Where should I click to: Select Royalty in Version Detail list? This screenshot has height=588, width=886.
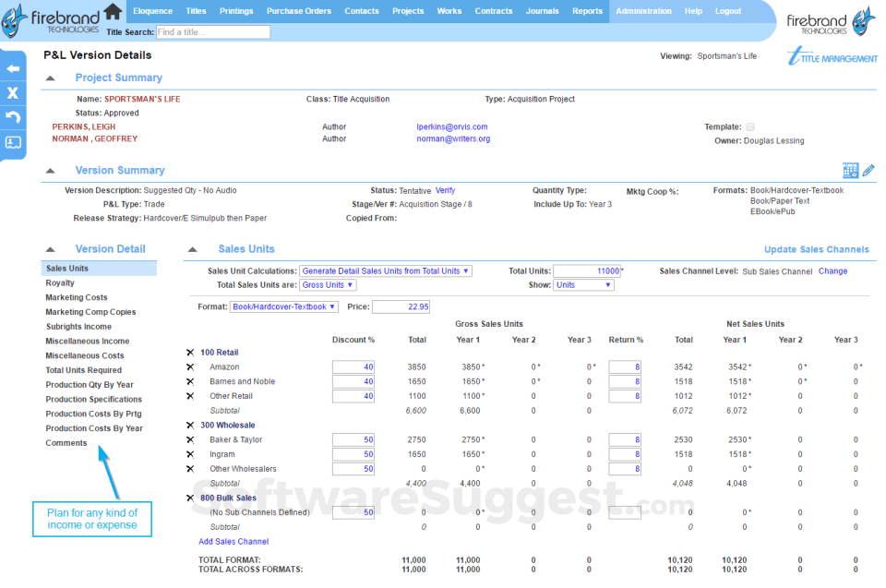(x=61, y=283)
